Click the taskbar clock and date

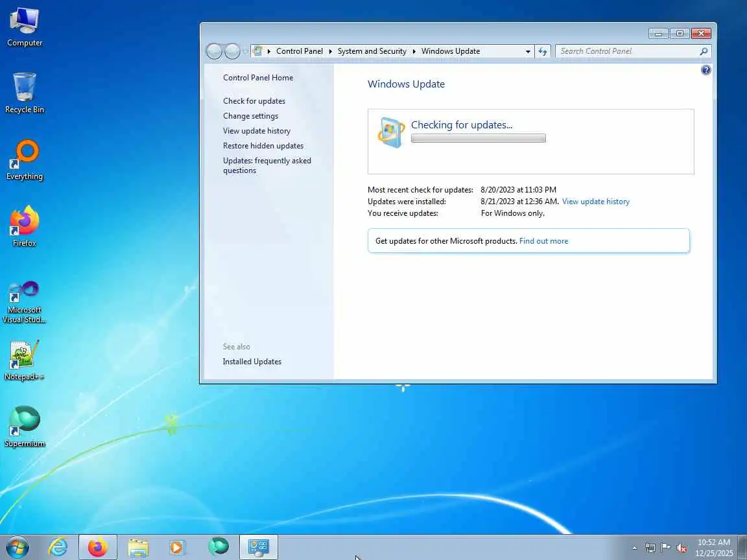[714, 548]
